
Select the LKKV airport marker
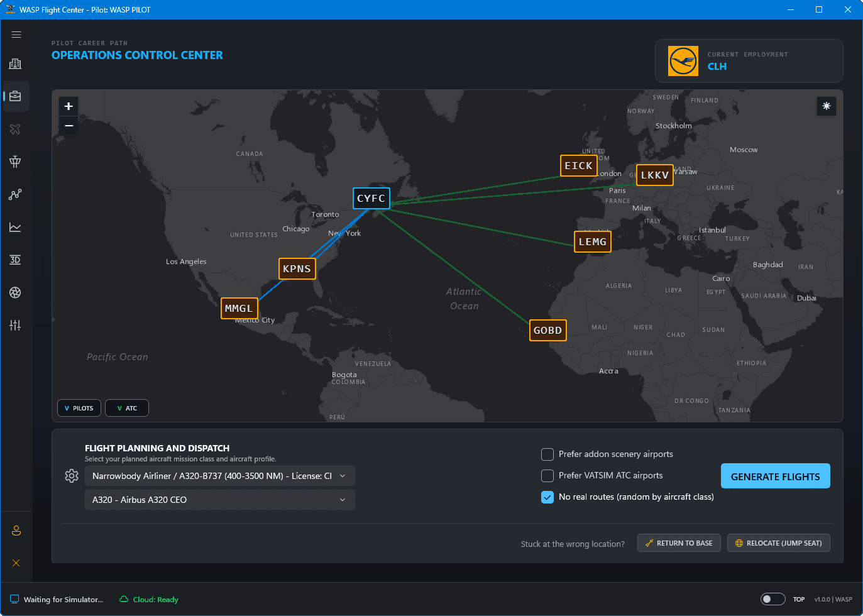tap(655, 175)
